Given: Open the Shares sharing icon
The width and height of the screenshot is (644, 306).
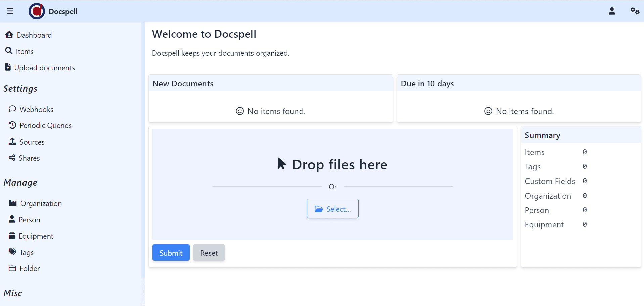Looking at the screenshot, I should 12,158.
